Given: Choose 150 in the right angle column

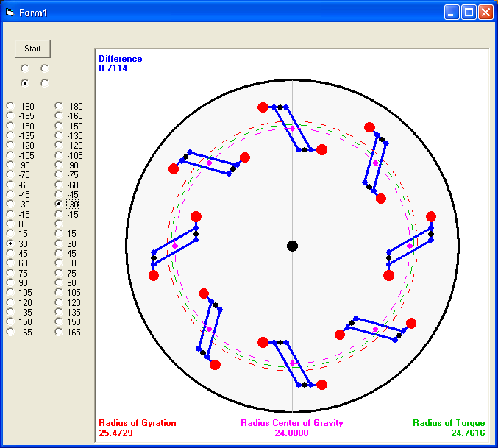Looking at the screenshot, I should (68, 322).
